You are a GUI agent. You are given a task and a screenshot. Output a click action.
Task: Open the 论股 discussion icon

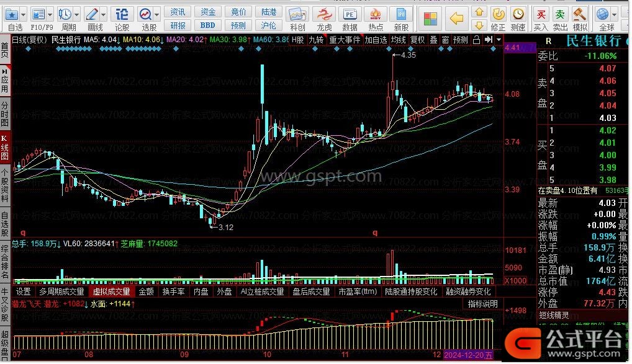pyautogui.click(x=122, y=15)
